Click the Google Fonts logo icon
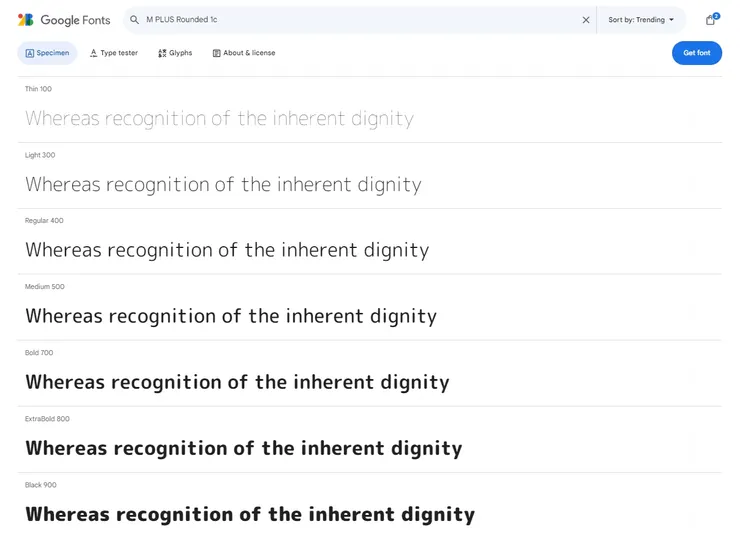The height and width of the screenshot is (537, 740). [x=26, y=20]
